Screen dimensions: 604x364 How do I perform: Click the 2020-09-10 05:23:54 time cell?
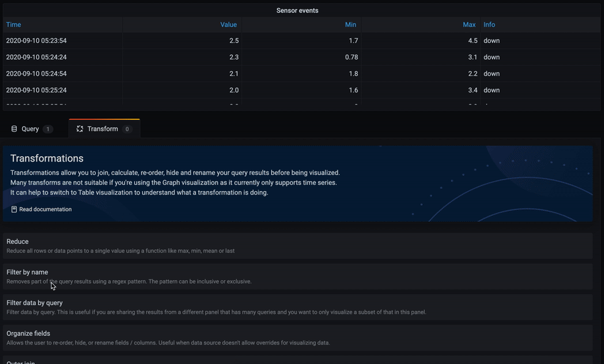pos(36,41)
